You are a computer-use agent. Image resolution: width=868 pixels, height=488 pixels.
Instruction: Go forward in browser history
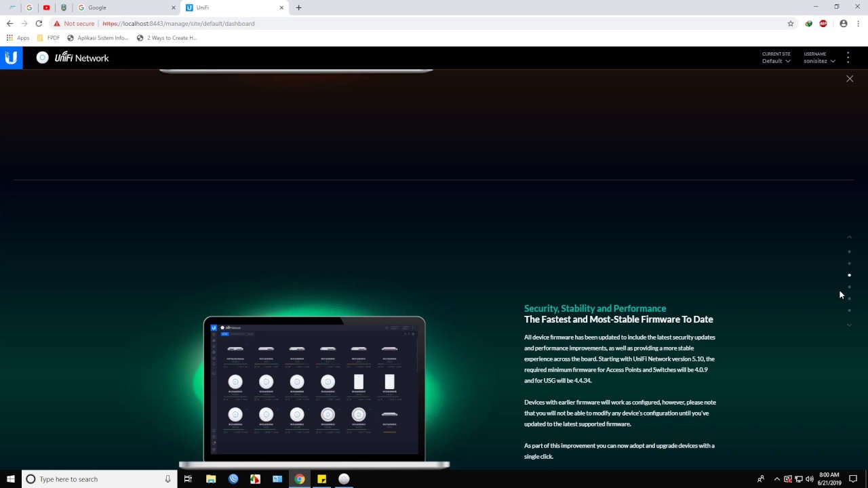[x=24, y=23]
